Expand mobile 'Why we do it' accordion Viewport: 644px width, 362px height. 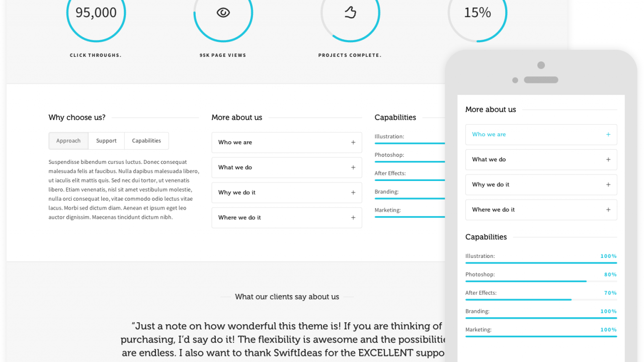[541, 185]
